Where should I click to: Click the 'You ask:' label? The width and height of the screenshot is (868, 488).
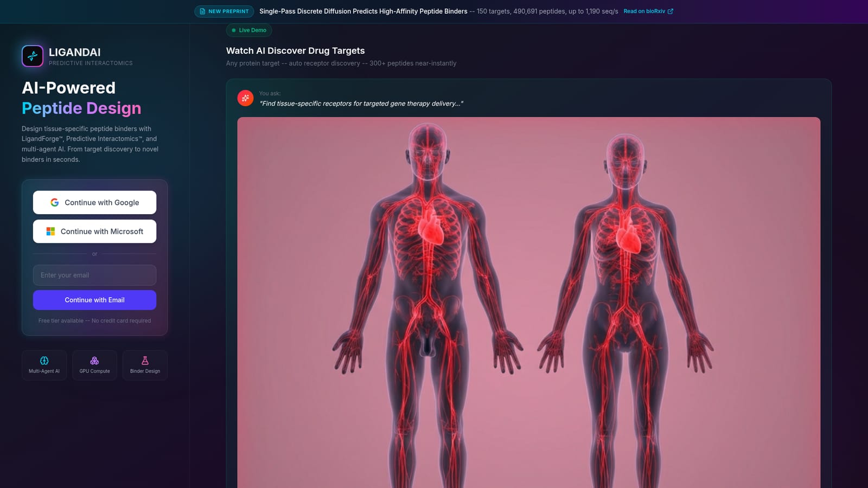coord(270,93)
